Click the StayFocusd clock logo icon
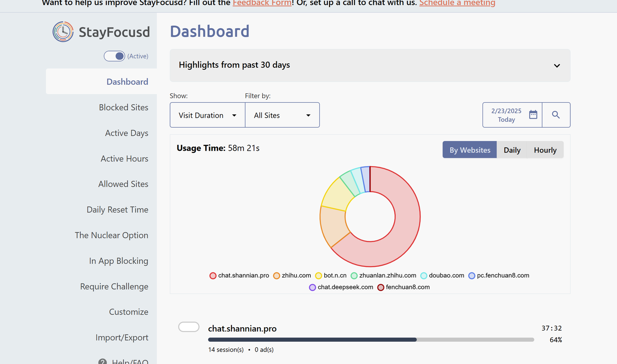617x364 pixels. pyautogui.click(x=63, y=32)
